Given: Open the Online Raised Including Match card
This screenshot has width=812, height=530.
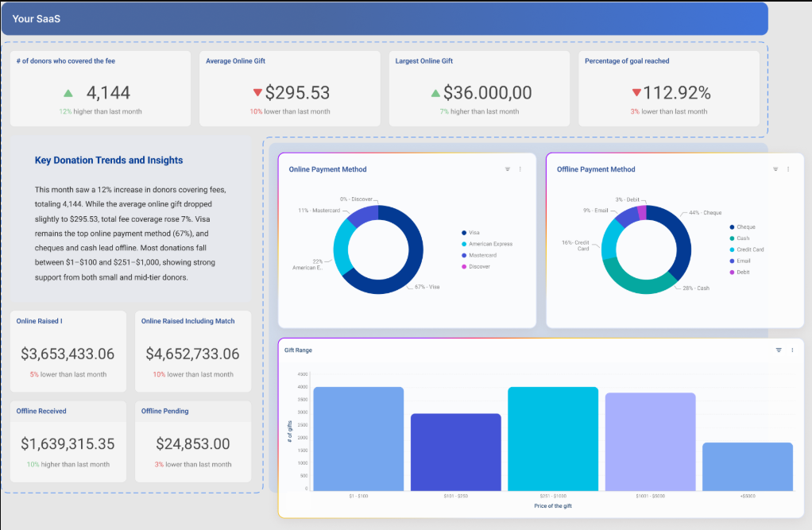Looking at the screenshot, I should coord(193,351).
